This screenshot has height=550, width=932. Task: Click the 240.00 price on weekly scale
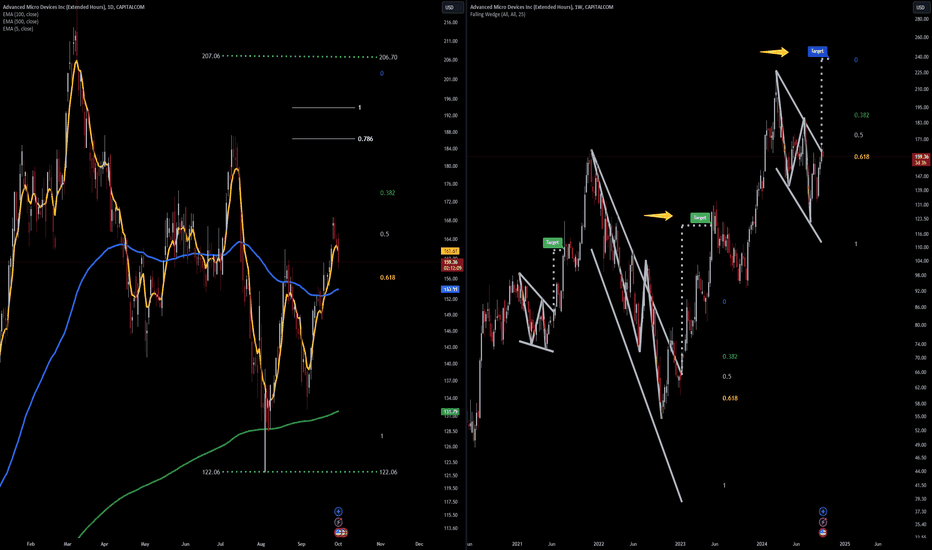921,57
